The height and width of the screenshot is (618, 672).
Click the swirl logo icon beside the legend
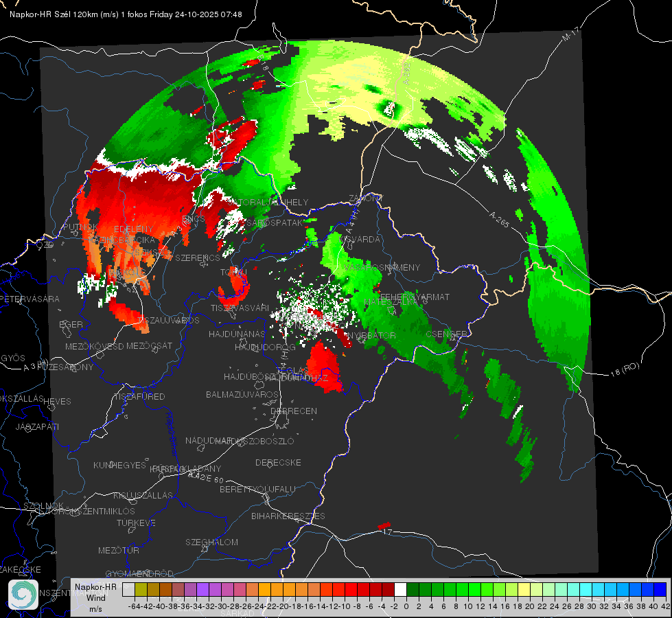pos(23,595)
